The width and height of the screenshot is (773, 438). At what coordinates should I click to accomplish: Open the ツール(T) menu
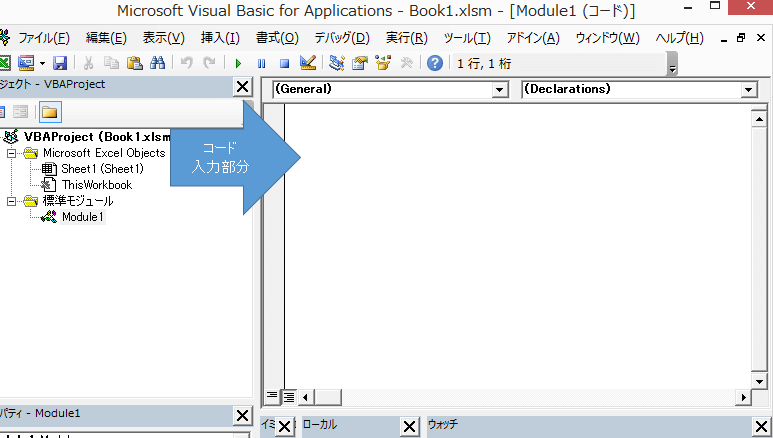pos(467,38)
